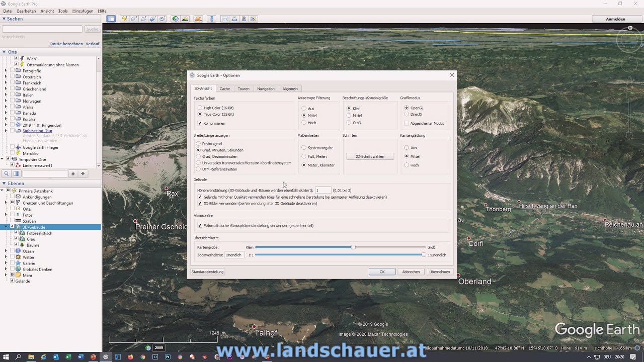This screenshot has height=362, width=644.
Task: Collapse the 3D-Gebäude layer tree
Action: (6, 227)
